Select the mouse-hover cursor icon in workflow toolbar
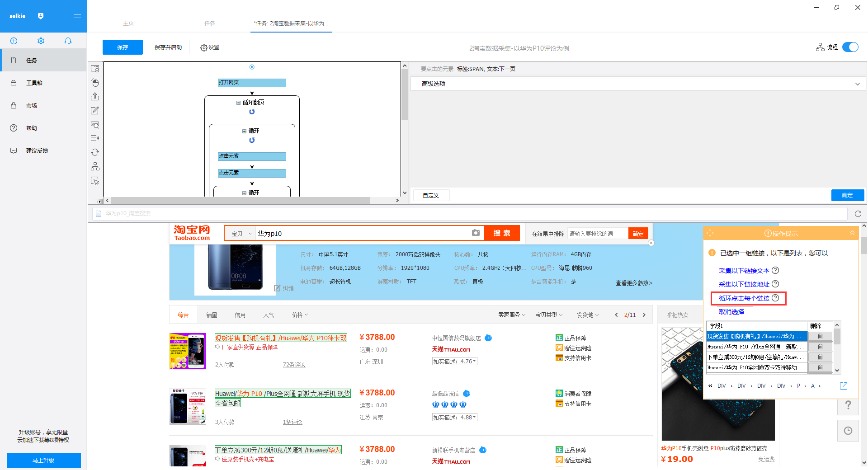The width and height of the screenshot is (868, 470). (95, 181)
